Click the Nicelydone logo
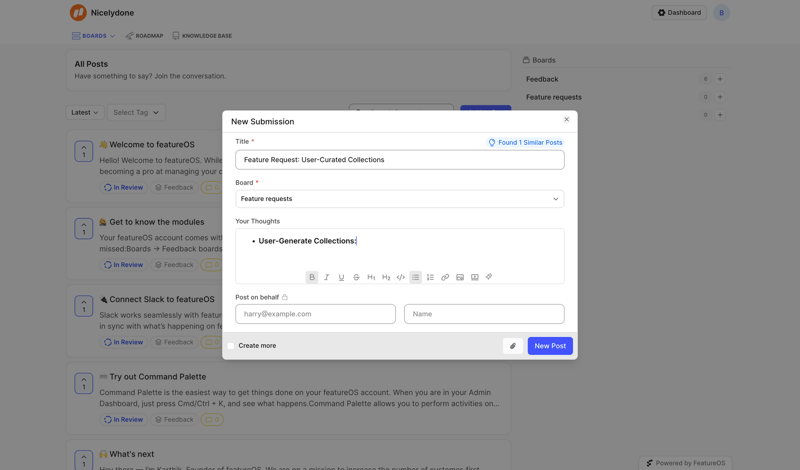Viewport: 800px width, 470px height. pos(78,13)
